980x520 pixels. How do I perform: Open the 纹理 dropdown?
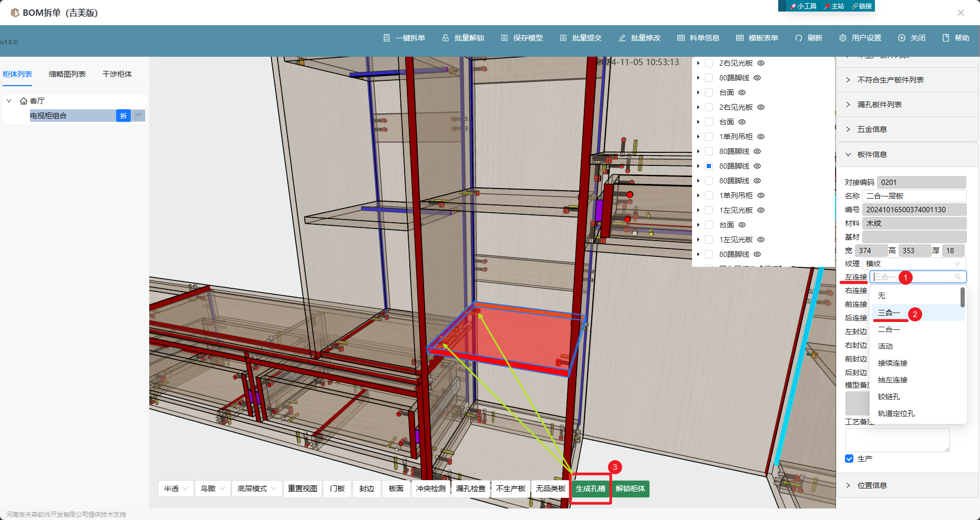(x=913, y=264)
